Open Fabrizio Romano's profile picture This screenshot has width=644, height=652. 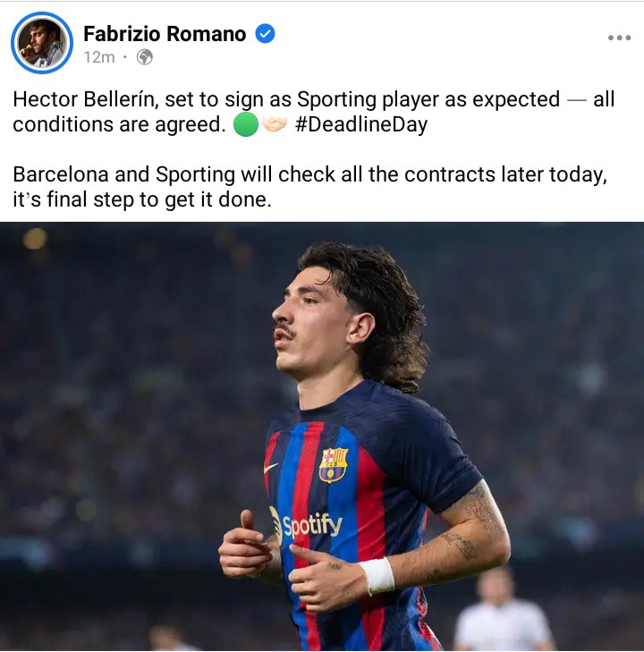(x=42, y=43)
